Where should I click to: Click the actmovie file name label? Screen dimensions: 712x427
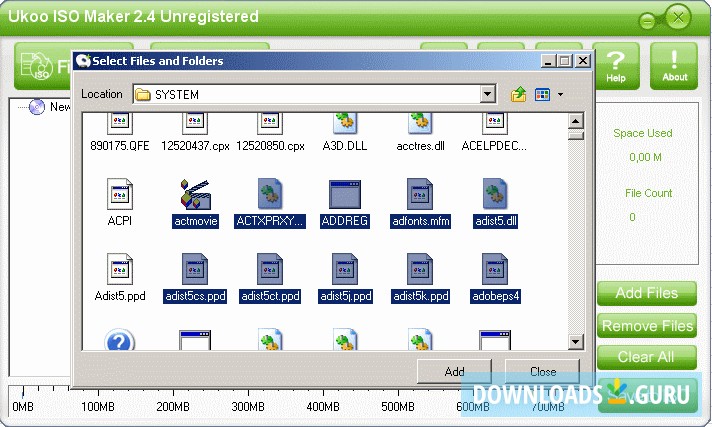195,221
